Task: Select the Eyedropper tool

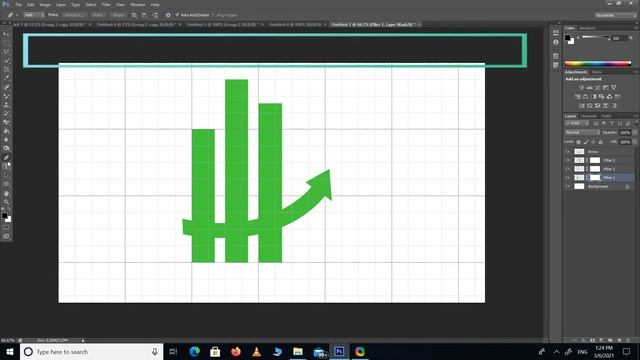Action: [x=6, y=78]
